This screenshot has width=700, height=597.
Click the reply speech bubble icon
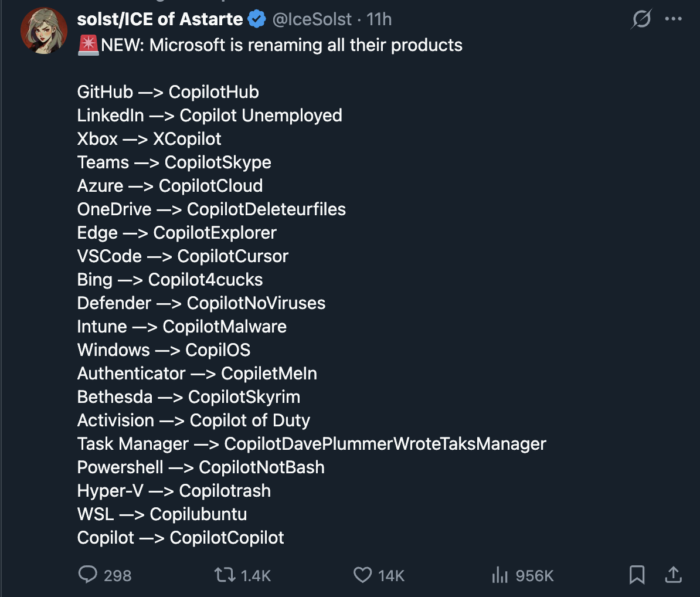(87, 575)
